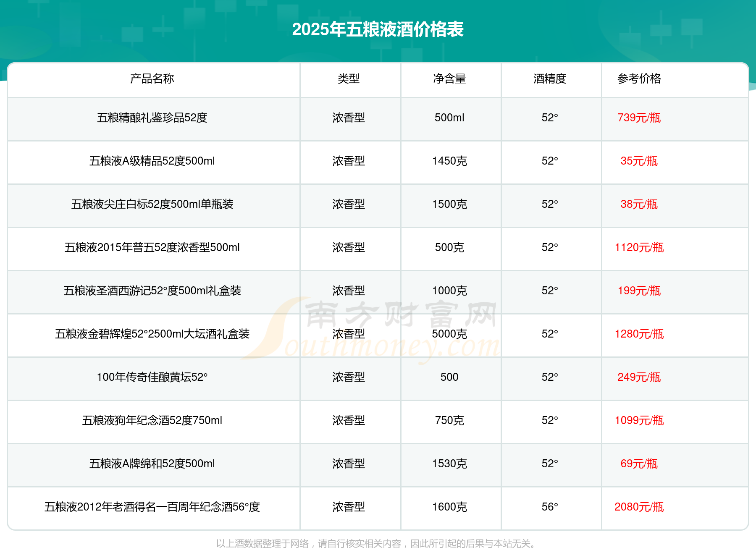Viewport: 756px width, 550px height.
Task: Click the 净含量 column header
Action: (449, 79)
